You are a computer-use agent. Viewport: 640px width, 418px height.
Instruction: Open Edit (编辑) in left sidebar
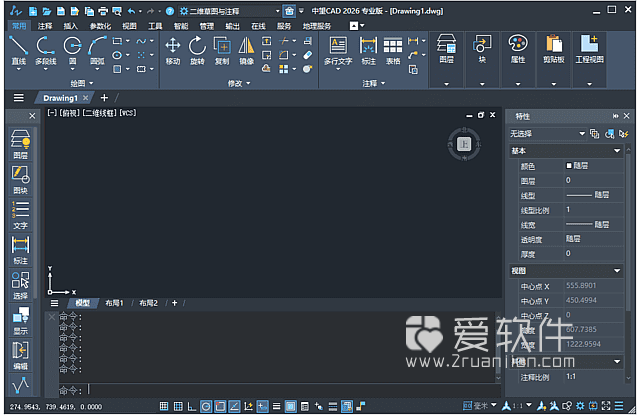tap(20, 355)
